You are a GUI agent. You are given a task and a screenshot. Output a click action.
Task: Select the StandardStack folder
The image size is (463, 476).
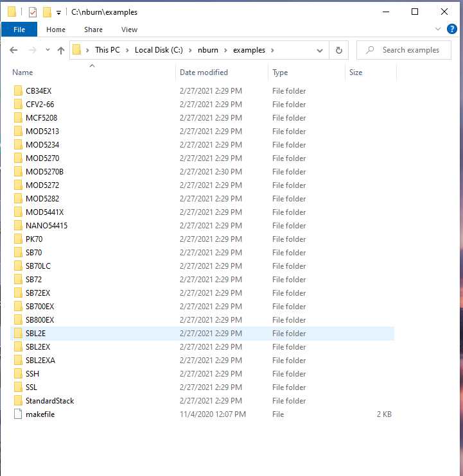point(49,401)
